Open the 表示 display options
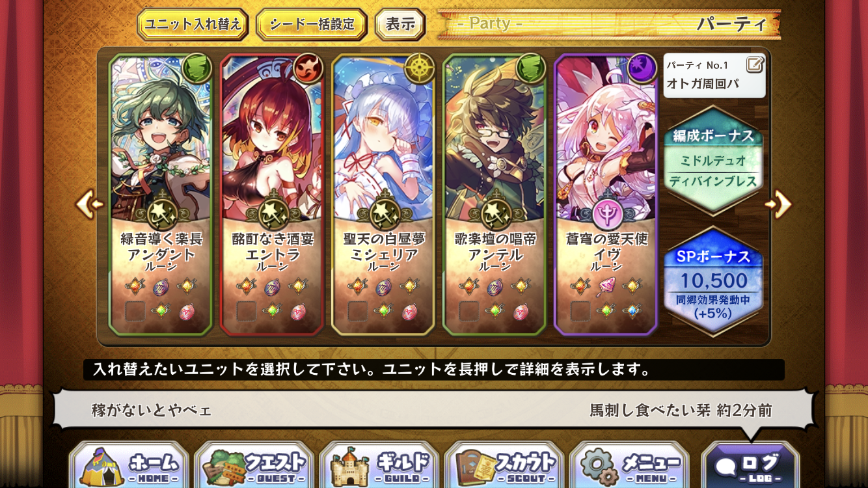Screen dimensions: 868x488 [x=400, y=25]
